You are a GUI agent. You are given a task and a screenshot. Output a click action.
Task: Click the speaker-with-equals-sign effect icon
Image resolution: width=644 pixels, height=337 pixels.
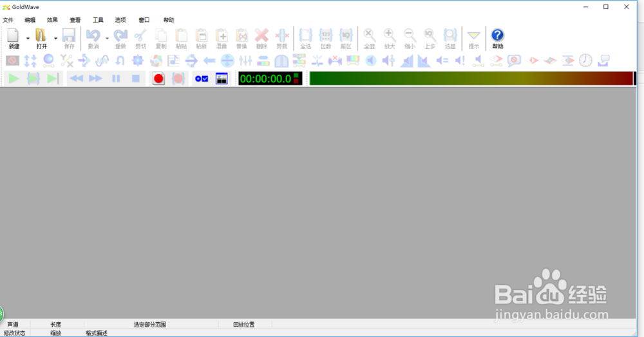tap(442, 61)
